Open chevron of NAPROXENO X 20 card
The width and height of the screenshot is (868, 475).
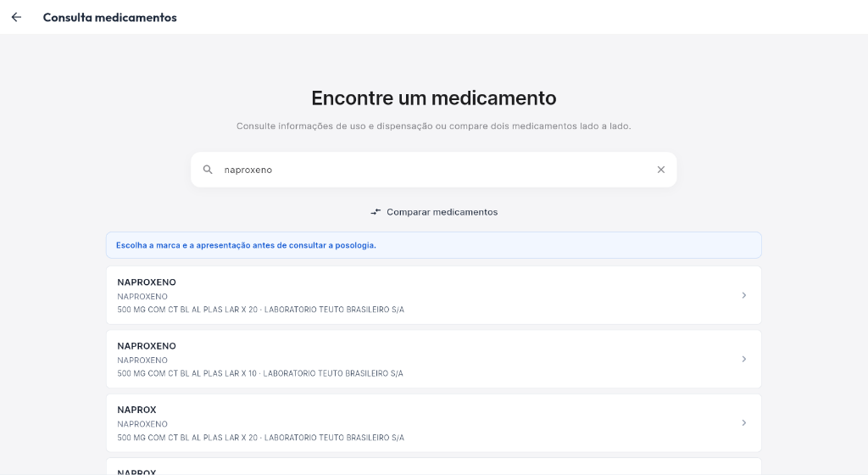[x=744, y=295]
